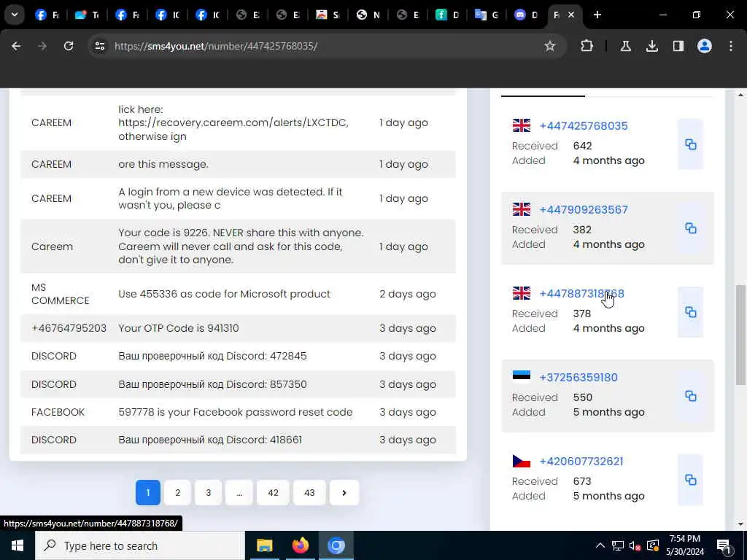Viewport: 747px width, 560px height.
Task: Click the Windows taskbar search box
Action: click(139, 545)
